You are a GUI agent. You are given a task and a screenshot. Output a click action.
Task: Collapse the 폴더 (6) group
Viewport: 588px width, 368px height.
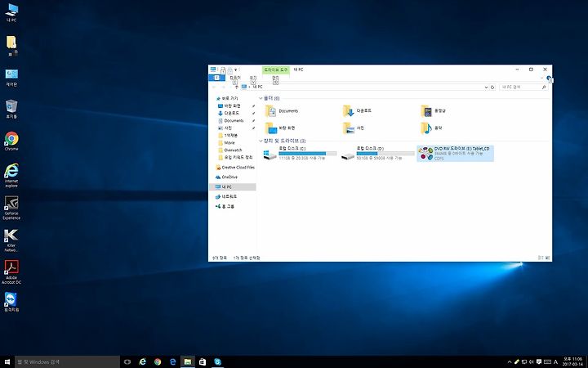[x=261, y=98]
